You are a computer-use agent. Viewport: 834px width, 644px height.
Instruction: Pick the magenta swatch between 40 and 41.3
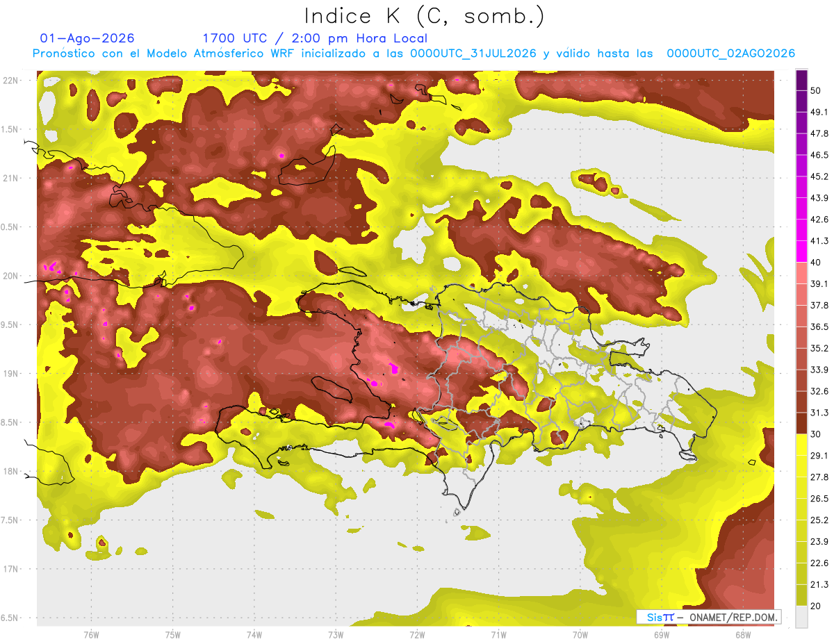[x=801, y=251]
